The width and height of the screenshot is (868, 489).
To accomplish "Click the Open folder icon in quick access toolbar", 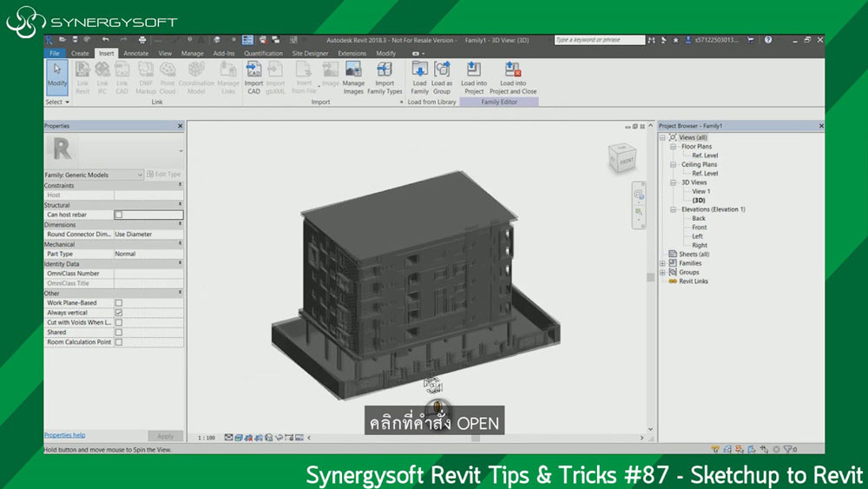I will click(62, 39).
